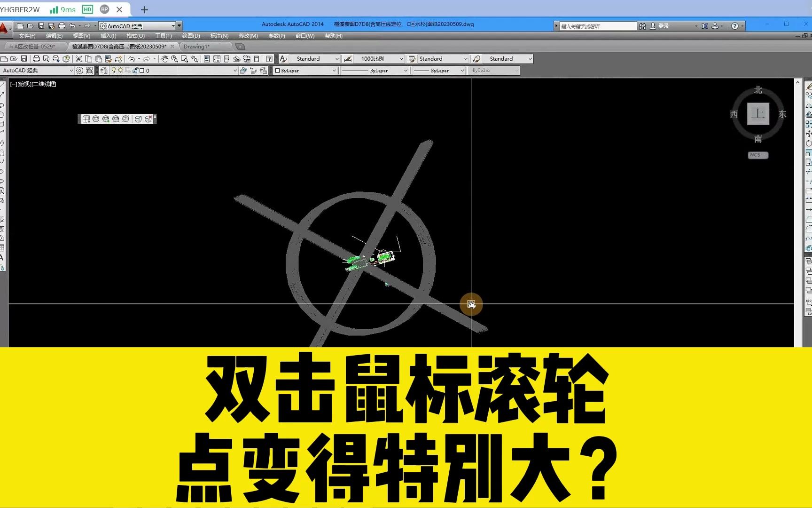
Task: Select the Cut to Clipboard tool
Action: (x=78, y=59)
